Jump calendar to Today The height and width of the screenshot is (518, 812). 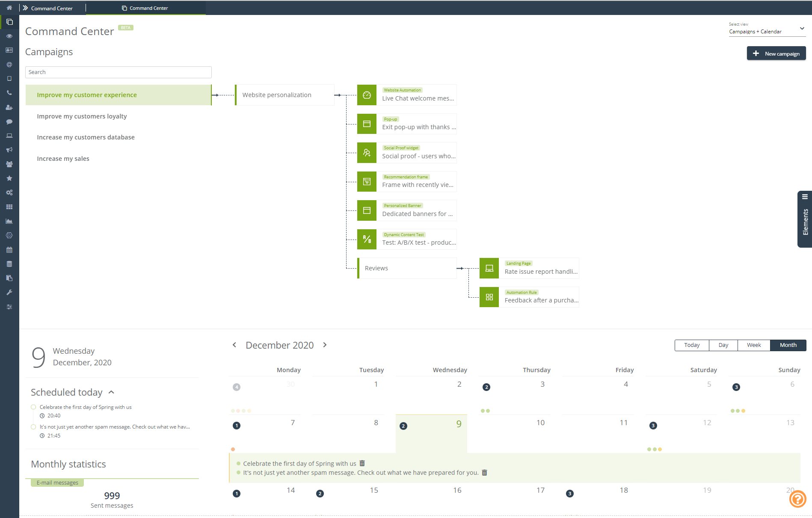click(692, 345)
